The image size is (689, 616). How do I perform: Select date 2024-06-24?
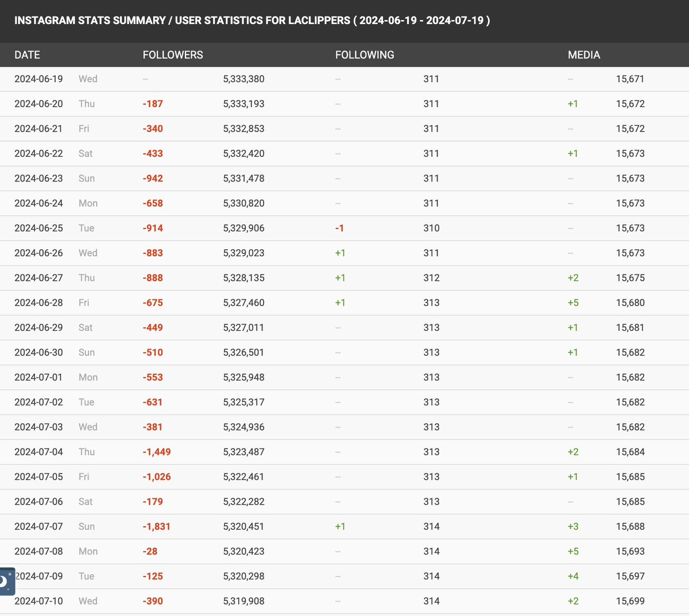38,203
